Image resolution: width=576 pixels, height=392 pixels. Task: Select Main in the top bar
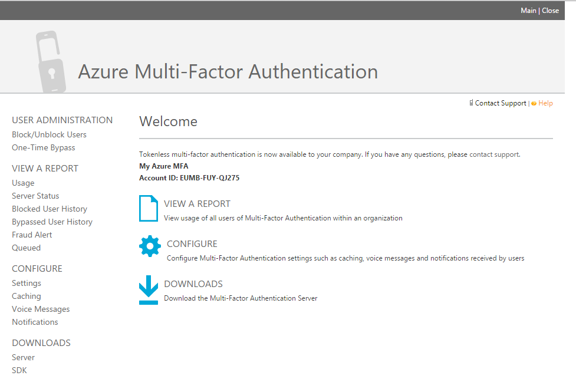click(528, 10)
